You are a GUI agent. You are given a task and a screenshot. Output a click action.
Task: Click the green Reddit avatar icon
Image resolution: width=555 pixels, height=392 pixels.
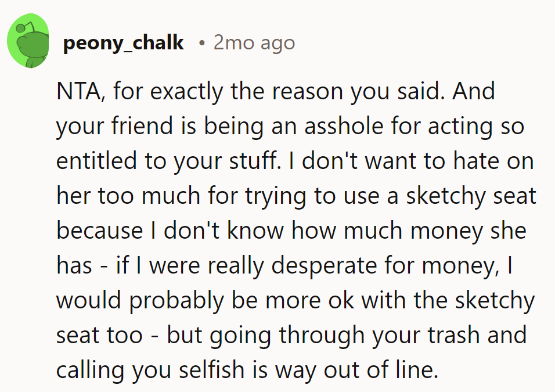[27, 41]
